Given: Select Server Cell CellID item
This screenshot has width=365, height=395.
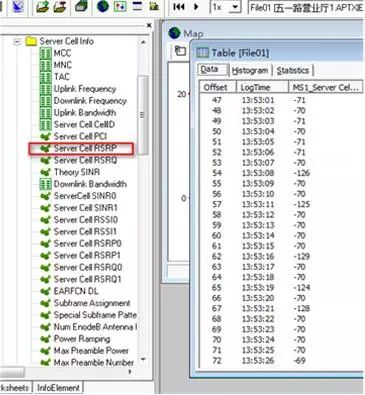Looking at the screenshot, I should 84,124.
